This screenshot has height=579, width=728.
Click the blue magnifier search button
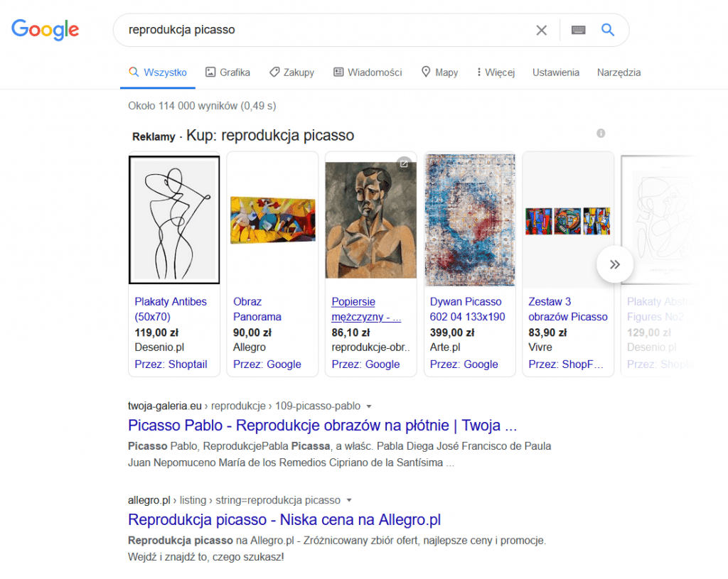tap(608, 30)
